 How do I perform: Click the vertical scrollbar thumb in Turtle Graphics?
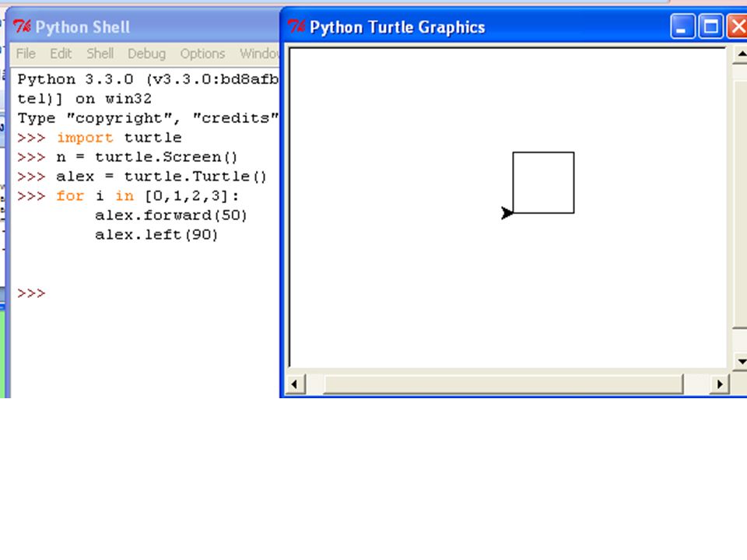[x=741, y=205]
